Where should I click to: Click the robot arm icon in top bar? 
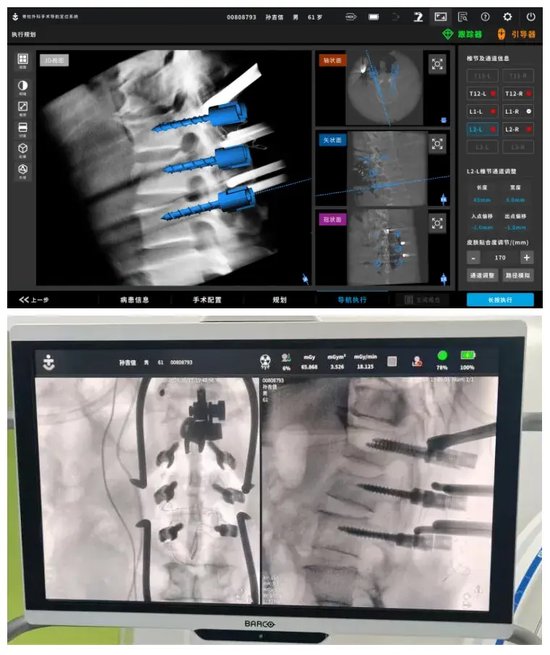(418, 17)
